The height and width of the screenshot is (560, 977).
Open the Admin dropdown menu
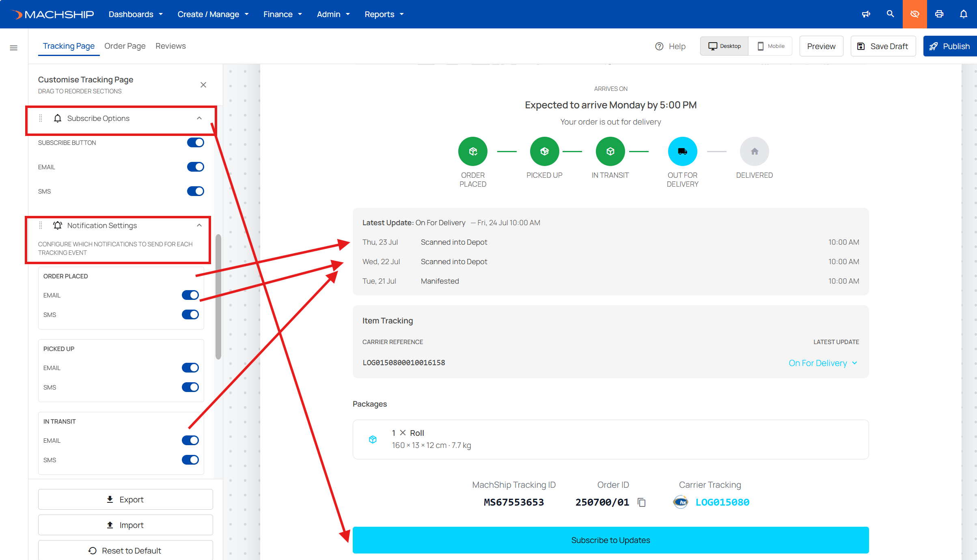coord(333,14)
